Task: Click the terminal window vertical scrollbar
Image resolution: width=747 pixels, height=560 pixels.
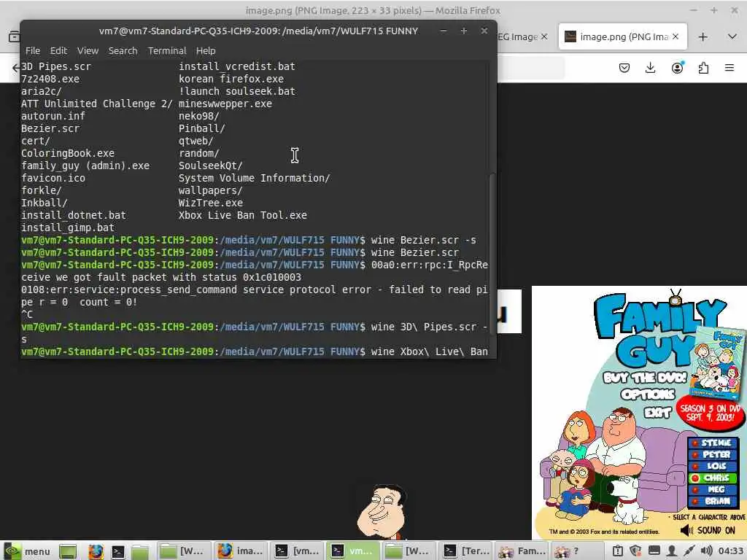Action: (492, 254)
